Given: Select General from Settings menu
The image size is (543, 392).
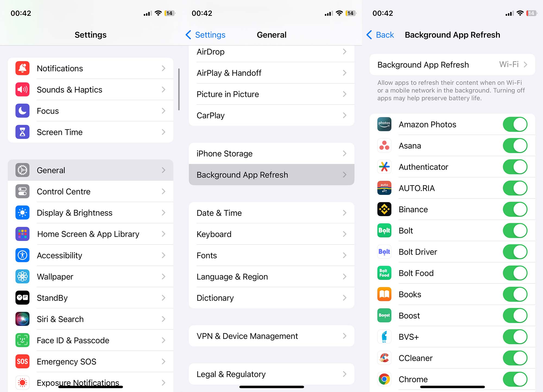Looking at the screenshot, I should [x=91, y=170].
